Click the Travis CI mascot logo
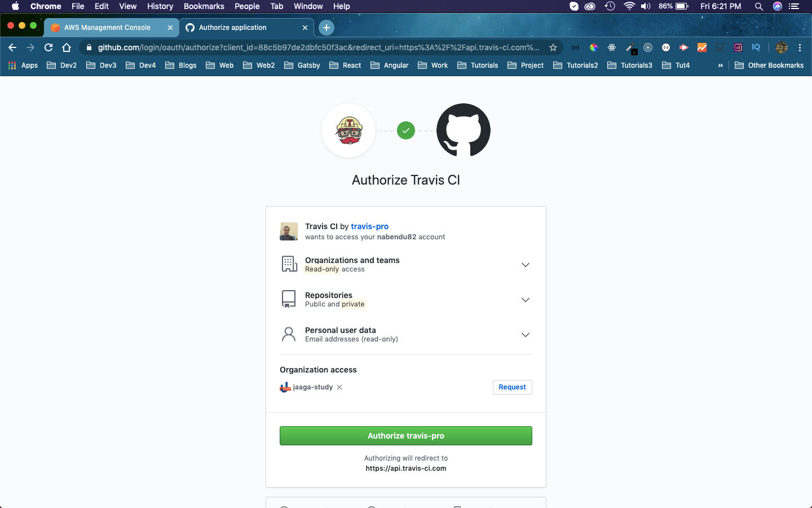The width and height of the screenshot is (812, 508). click(x=348, y=130)
